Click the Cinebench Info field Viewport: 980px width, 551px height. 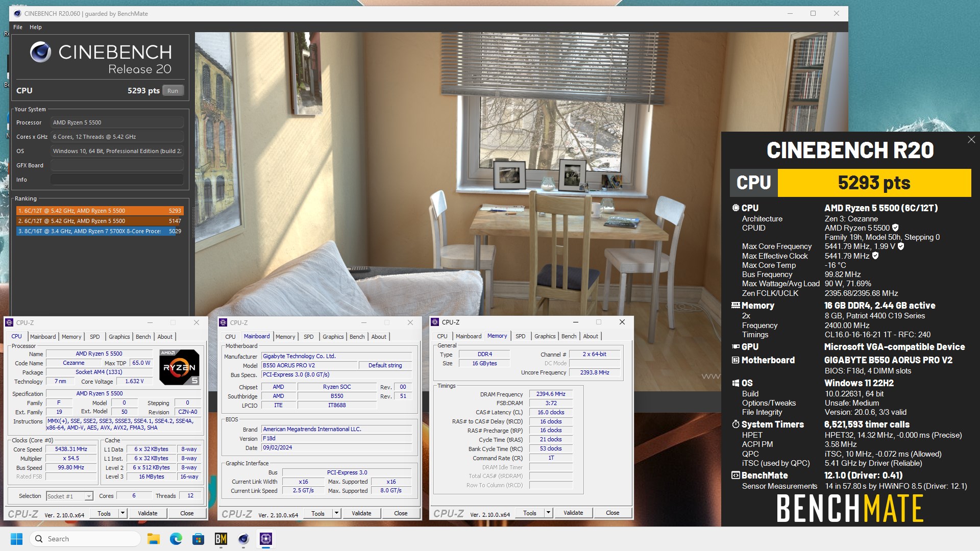click(117, 180)
